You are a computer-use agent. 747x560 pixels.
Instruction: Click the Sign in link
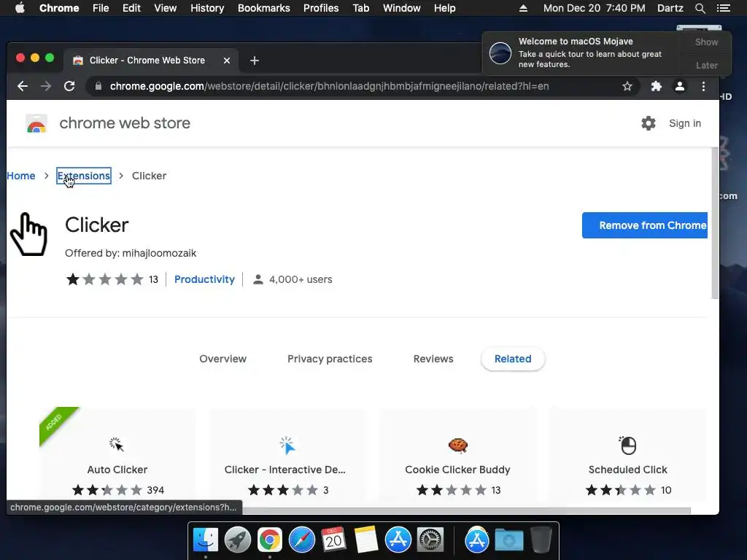pyautogui.click(x=684, y=123)
